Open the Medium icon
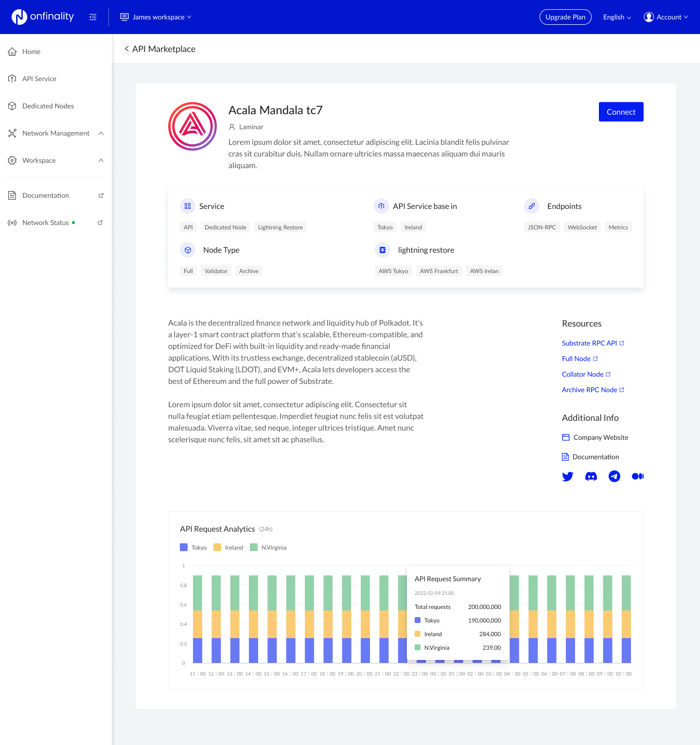Viewport: 700px width, 745px height. (638, 476)
